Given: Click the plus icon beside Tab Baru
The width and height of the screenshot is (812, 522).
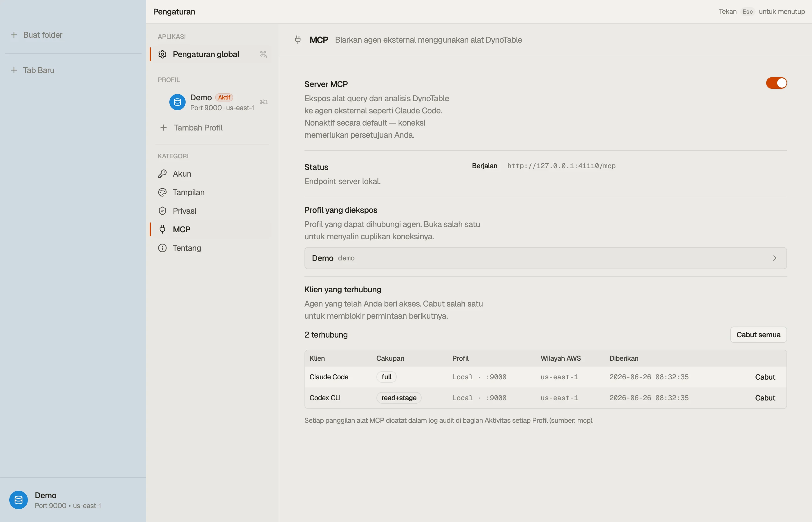Looking at the screenshot, I should coord(14,70).
